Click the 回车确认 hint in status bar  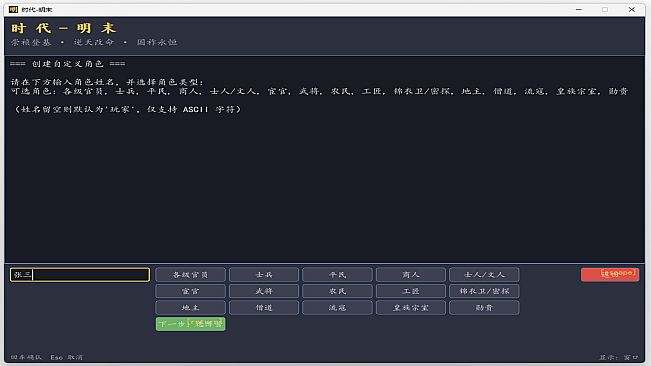26,357
